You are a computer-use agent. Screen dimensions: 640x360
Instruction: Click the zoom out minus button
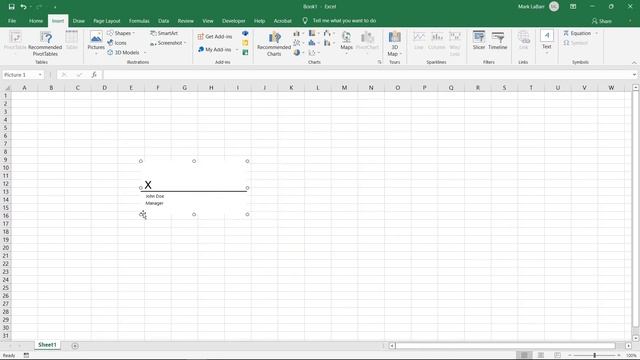coord(570,355)
